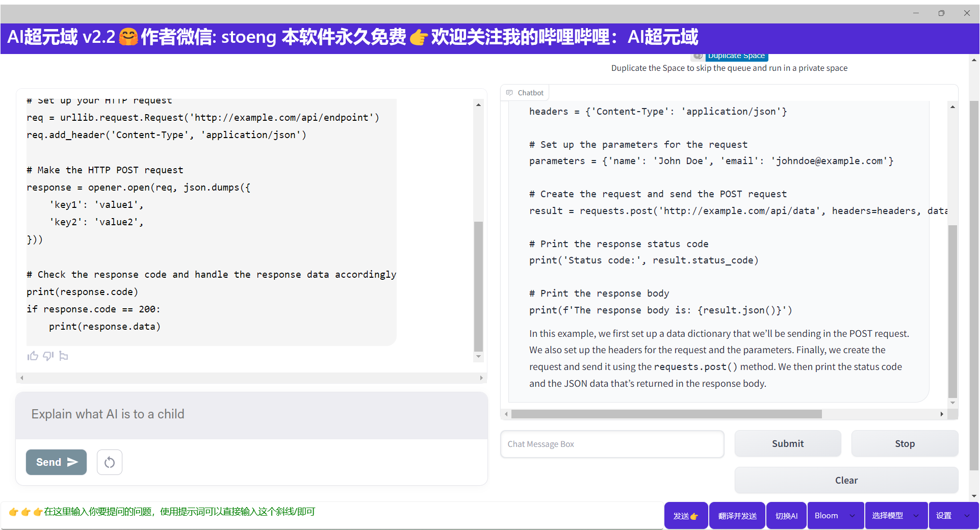The height and width of the screenshot is (530, 980).
Task: Click the retry circular arrow icon
Action: [109, 462]
